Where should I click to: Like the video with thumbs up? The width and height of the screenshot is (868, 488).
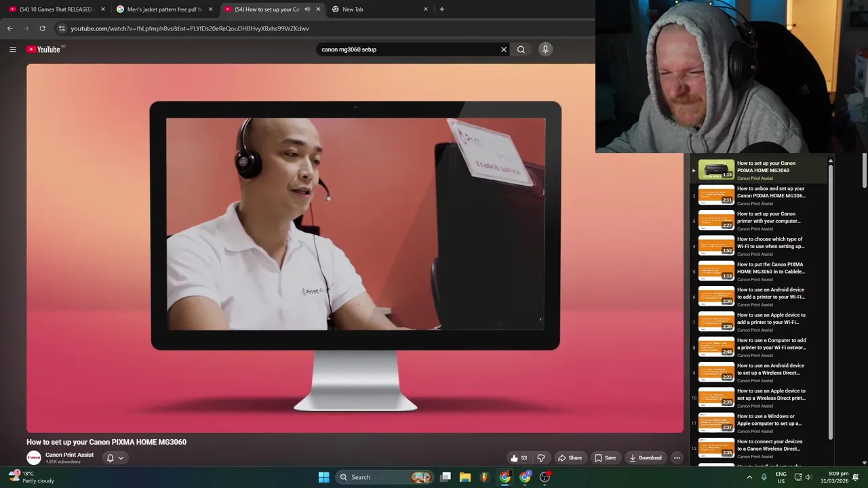point(519,457)
